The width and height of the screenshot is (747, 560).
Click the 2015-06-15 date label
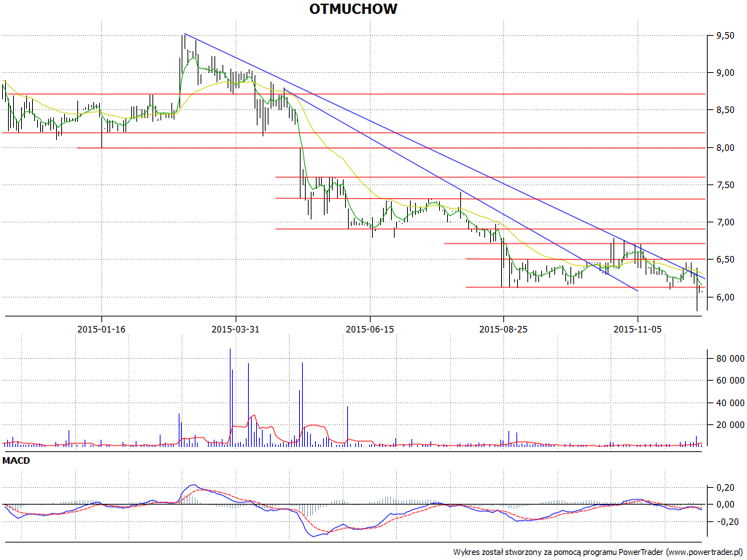click(x=370, y=329)
